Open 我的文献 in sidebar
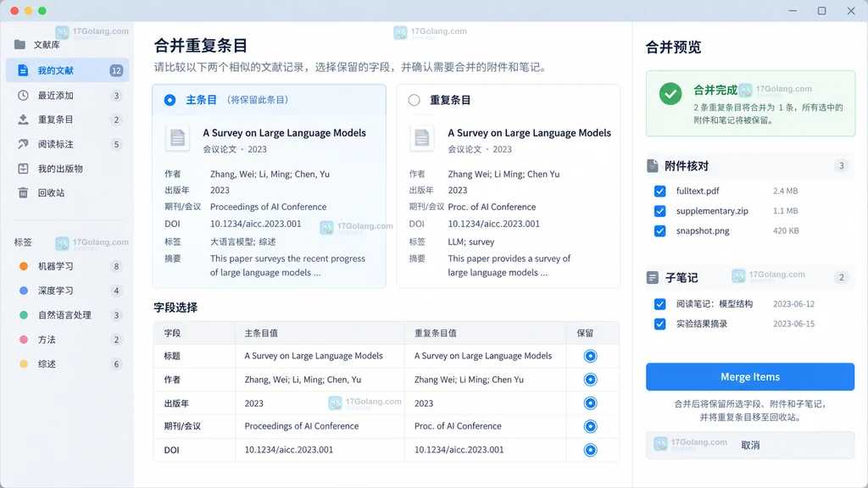The image size is (868, 488). point(68,70)
